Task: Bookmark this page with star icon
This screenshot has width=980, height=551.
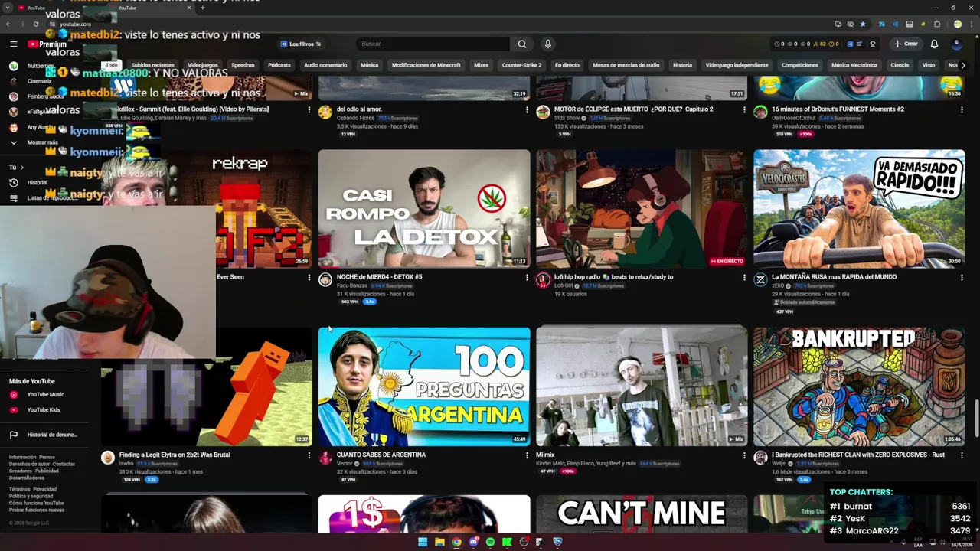Action: coord(863,24)
